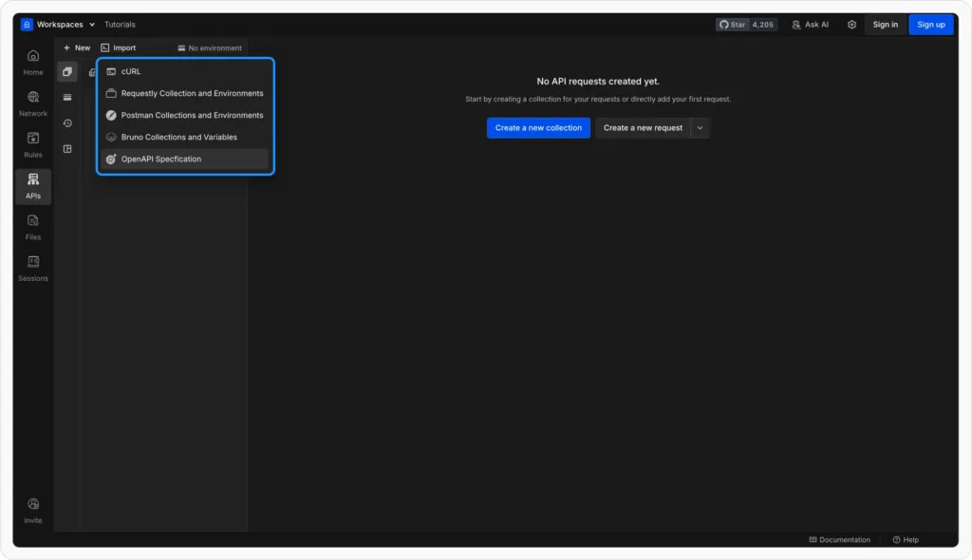This screenshot has height=560, width=972.
Task: Click the Create a new collection button
Action: pyautogui.click(x=538, y=127)
